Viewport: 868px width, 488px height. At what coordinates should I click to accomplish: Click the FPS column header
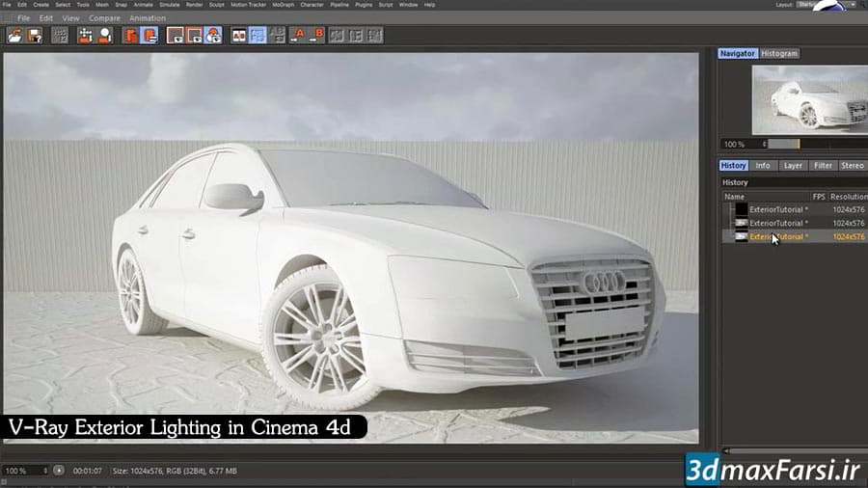click(819, 197)
